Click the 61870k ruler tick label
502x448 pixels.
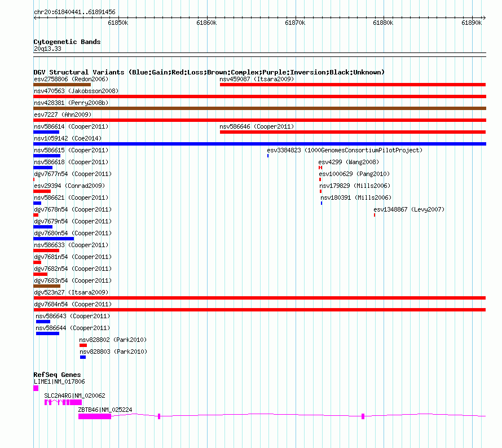(295, 23)
